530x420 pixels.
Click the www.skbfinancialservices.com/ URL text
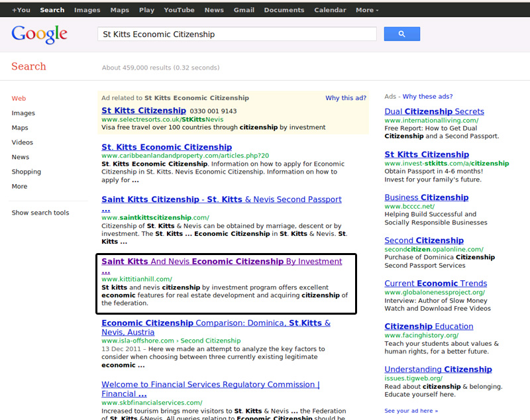pos(152,403)
